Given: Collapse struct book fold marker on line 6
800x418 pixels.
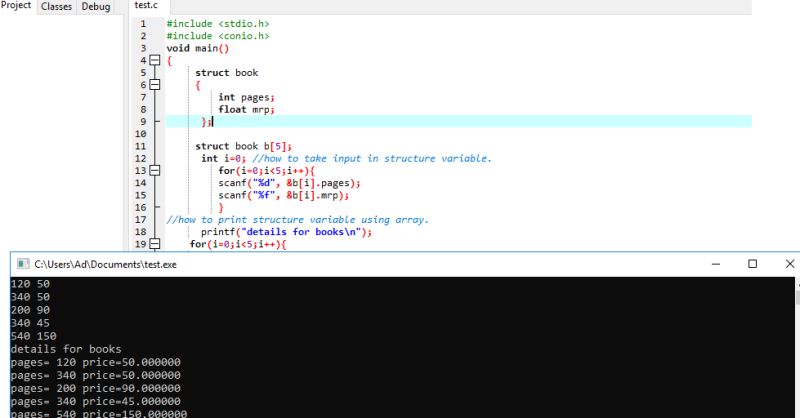Looking at the screenshot, I should click(x=155, y=85).
